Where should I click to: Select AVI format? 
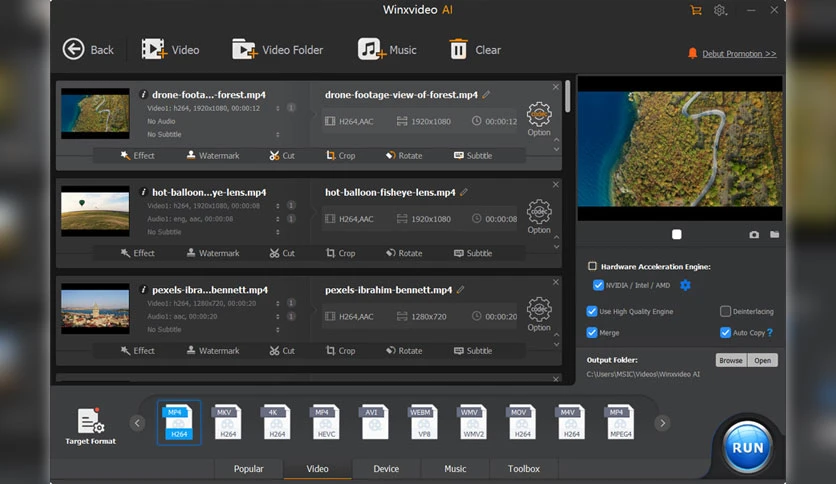[x=375, y=422]
